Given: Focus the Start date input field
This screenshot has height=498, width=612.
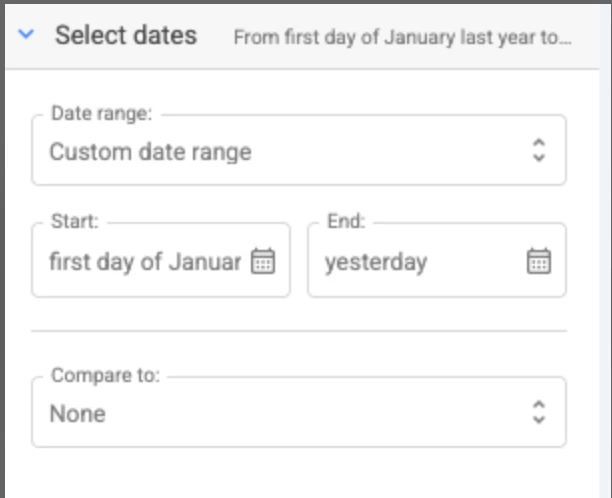Looking at the screenshot, I should 145,262.
